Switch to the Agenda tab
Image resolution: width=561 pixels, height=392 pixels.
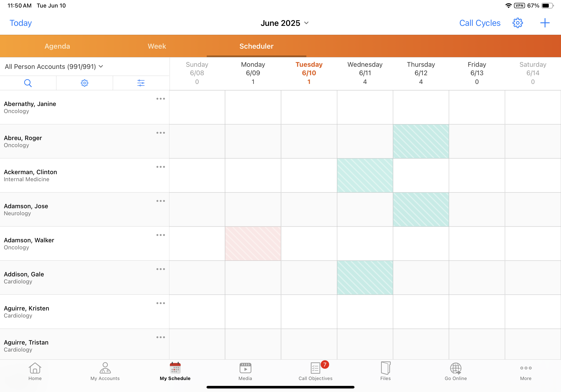tap(57, 46)
